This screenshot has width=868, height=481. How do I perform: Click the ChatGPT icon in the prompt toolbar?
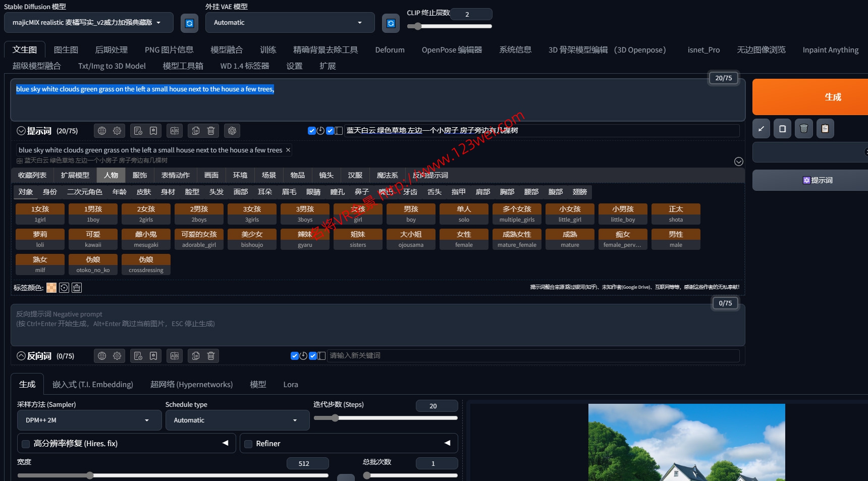pos(232,131)
